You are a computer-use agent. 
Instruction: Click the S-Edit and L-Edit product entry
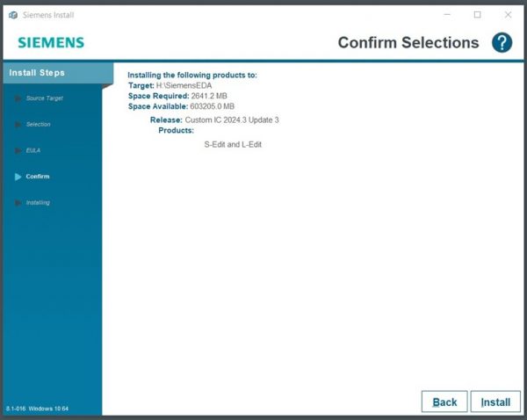[233, 145]
